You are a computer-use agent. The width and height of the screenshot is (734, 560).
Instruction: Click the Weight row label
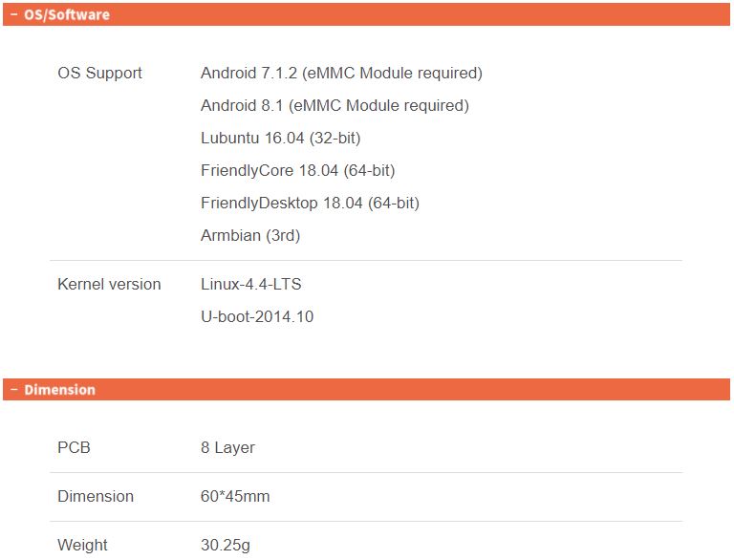tap(82, 545)
